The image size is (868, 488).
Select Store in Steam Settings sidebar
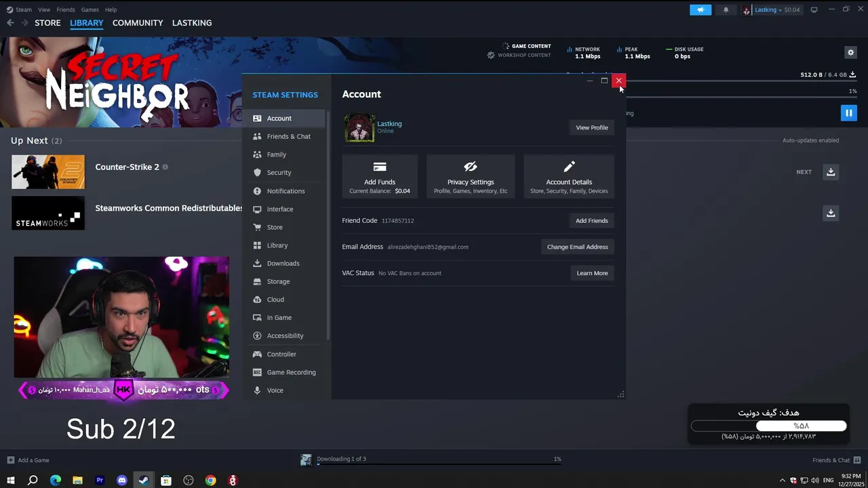point(285,227)
